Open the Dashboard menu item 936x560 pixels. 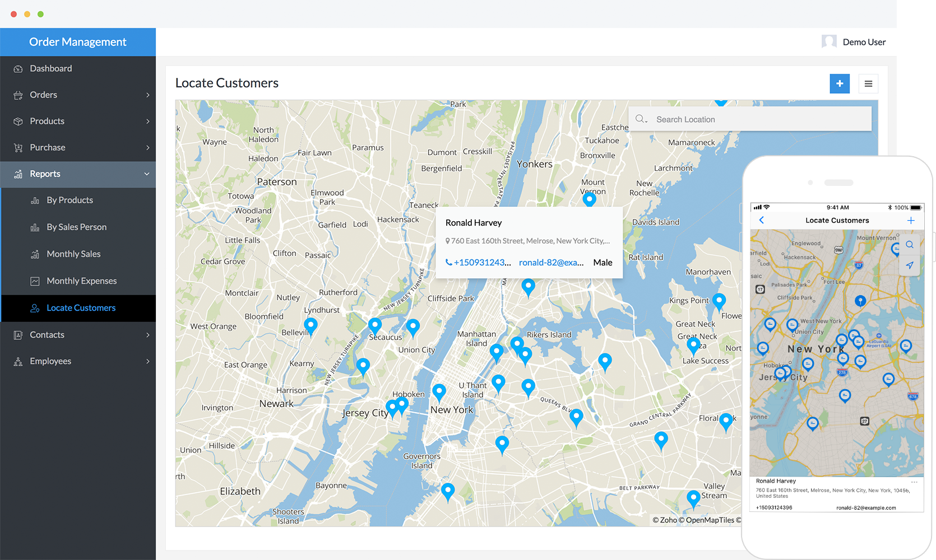[51, 68]
